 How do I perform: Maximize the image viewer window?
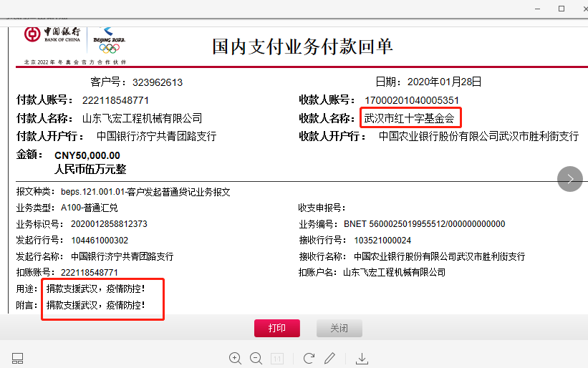pos(562,9)
